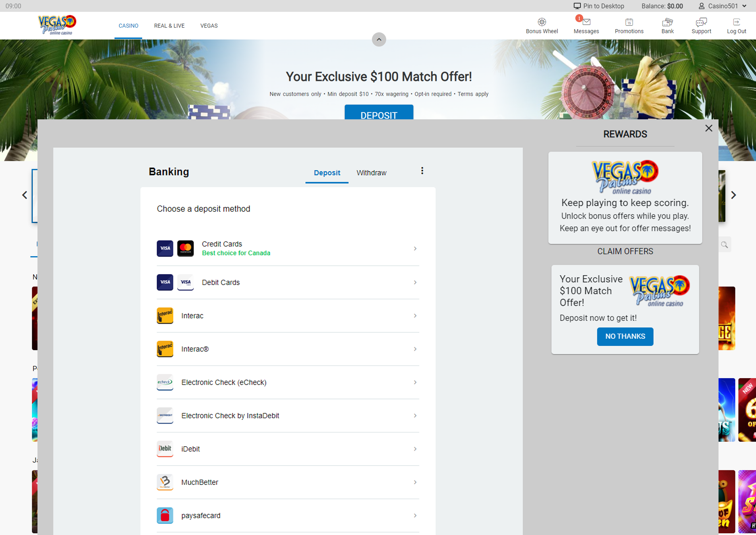Open the Bonus Wheel icon
756x535 pixels.
541,22
